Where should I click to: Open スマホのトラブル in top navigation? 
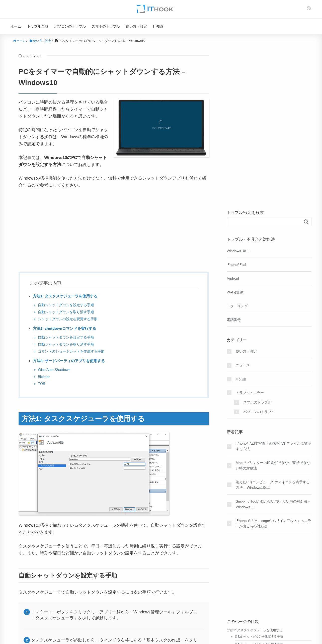click(106, 26)
